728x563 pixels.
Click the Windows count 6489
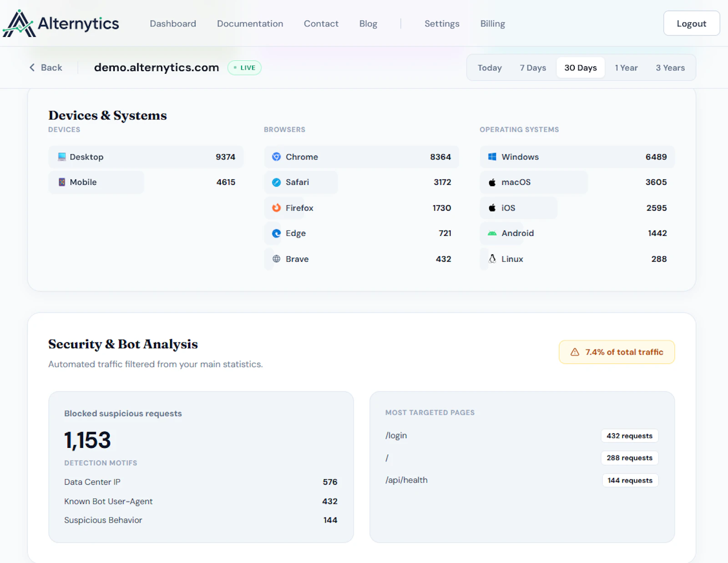pyautogui.click(x=656, y=157)
